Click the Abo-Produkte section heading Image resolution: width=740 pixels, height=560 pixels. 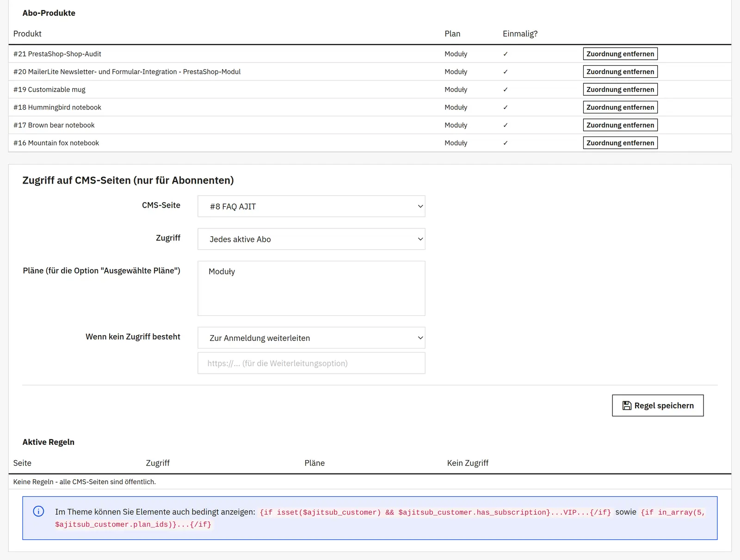coord(49,13)
